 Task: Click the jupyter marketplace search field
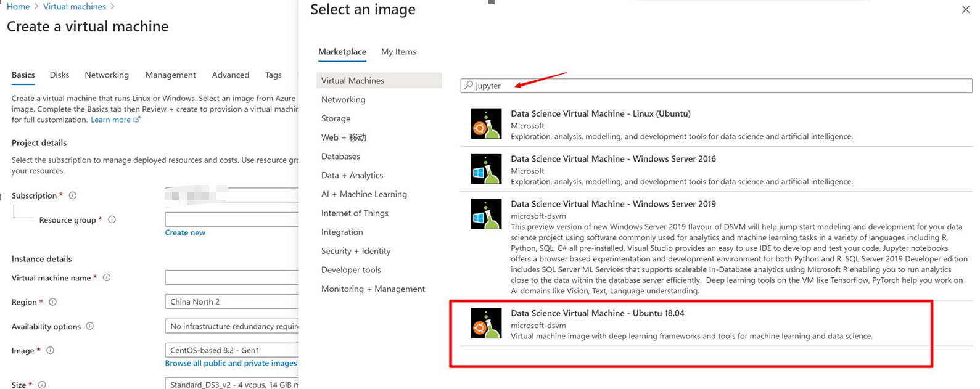pyautogui.click(x=715, y=86)
